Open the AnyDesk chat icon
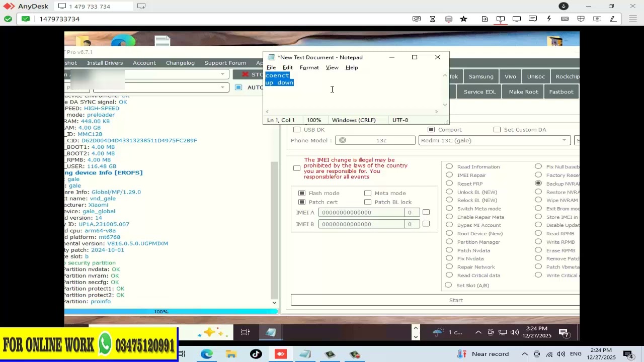Image resolution: width=644 pixels, height=362 pixels. pos(533,19)
